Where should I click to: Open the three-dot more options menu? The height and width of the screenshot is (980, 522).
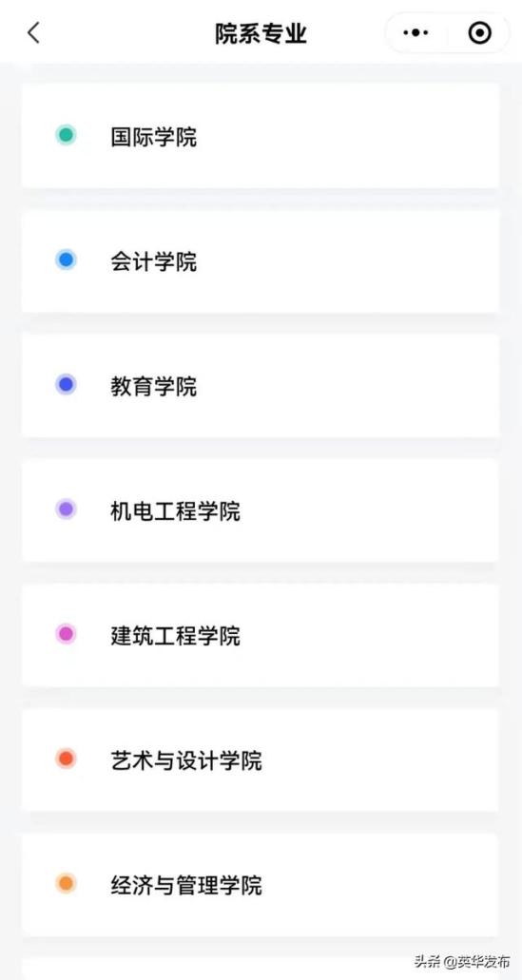pos(416,32)
